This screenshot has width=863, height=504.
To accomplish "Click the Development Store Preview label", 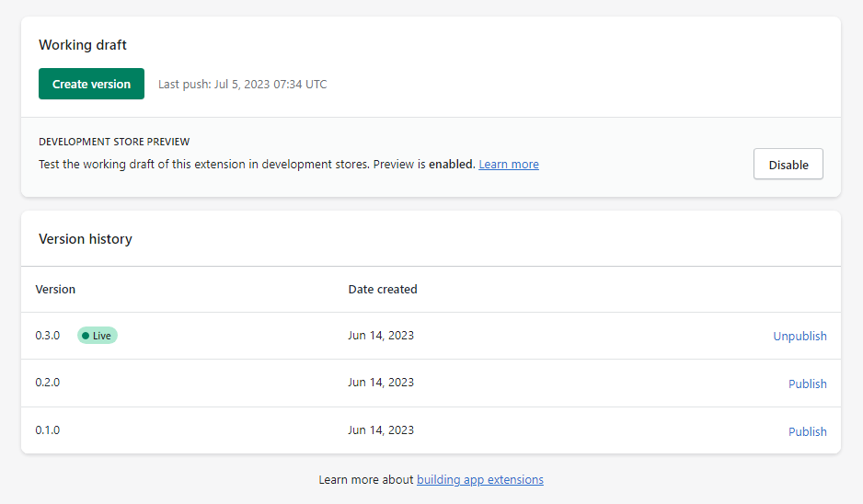I will point(114,143).
